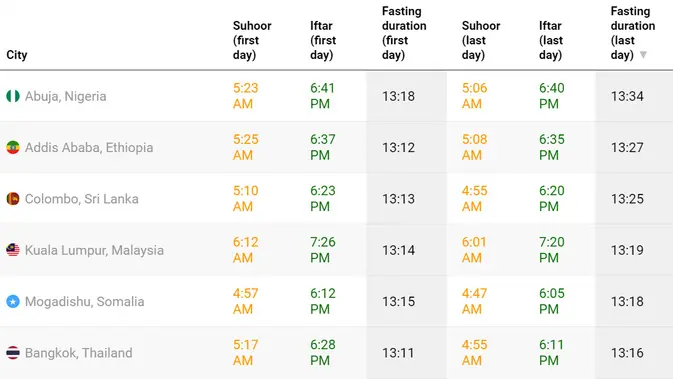Click the Thailand flag icon
The image size is (673, 379).
tap(13, 353)
